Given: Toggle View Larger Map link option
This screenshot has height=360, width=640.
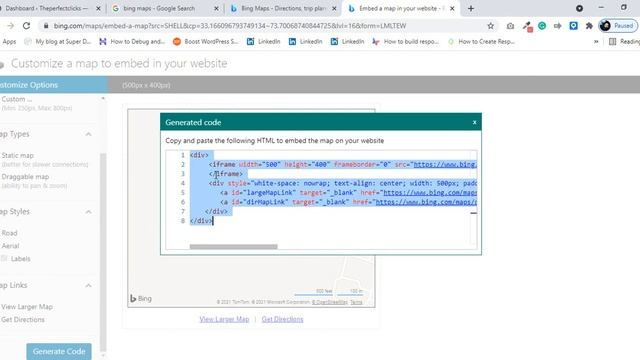Looking at the screenshot, I should click(x=27, y=307).
